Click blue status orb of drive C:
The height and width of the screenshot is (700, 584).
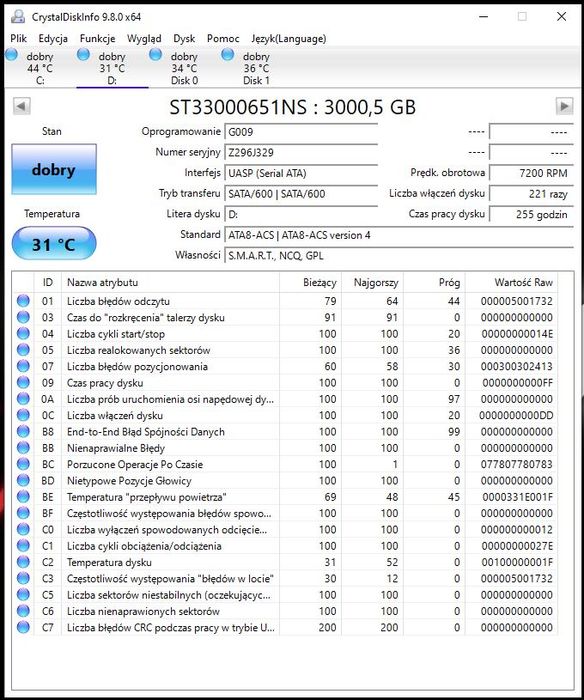pos(11,55)
